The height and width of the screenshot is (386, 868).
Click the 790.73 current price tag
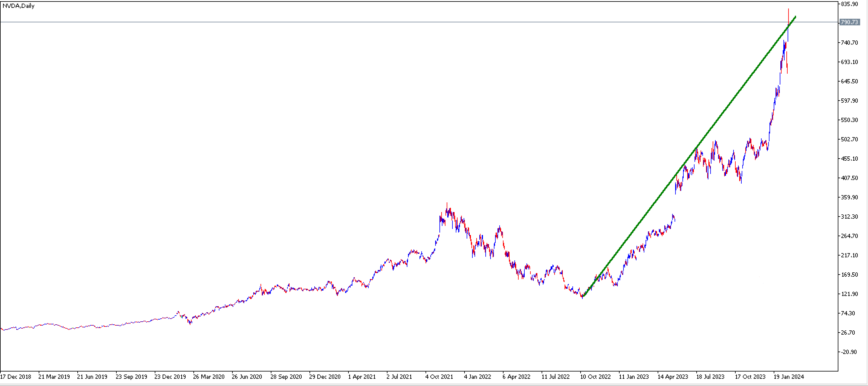[x=849, y=22]
